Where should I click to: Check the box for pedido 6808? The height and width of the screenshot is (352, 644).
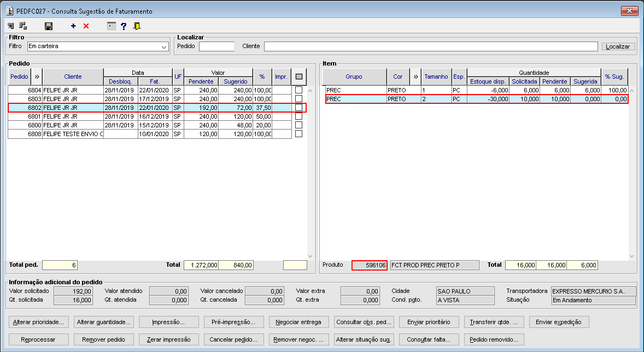tap(299, 134)
